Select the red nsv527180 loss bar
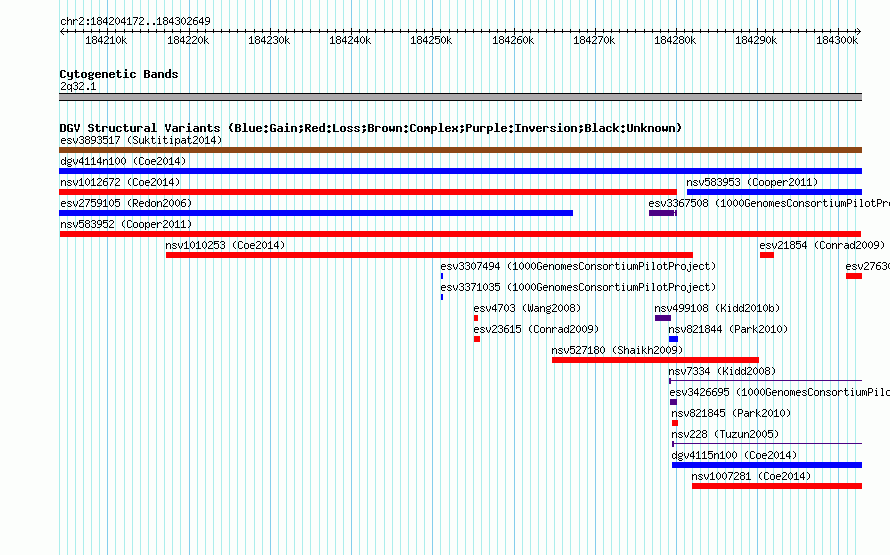This screenshot has height=555, width=890. (656, 360)
